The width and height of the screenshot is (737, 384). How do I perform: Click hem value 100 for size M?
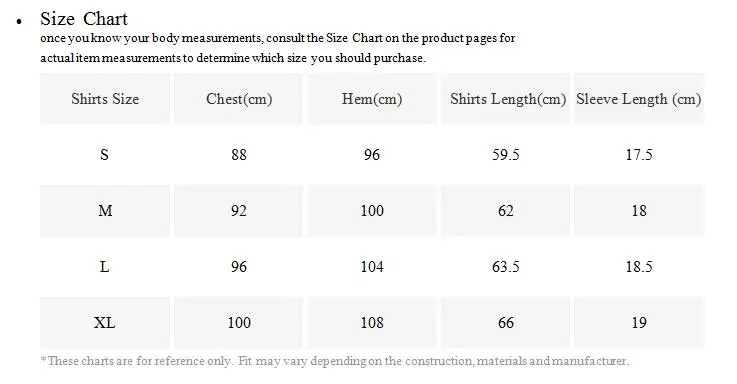point(372,211)
